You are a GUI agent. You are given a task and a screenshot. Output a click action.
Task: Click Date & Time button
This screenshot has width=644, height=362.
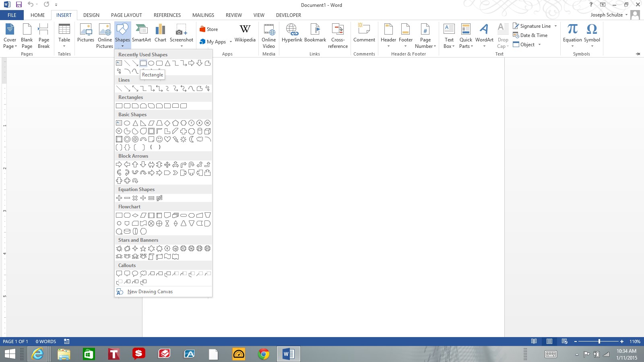tap(530, 35)
